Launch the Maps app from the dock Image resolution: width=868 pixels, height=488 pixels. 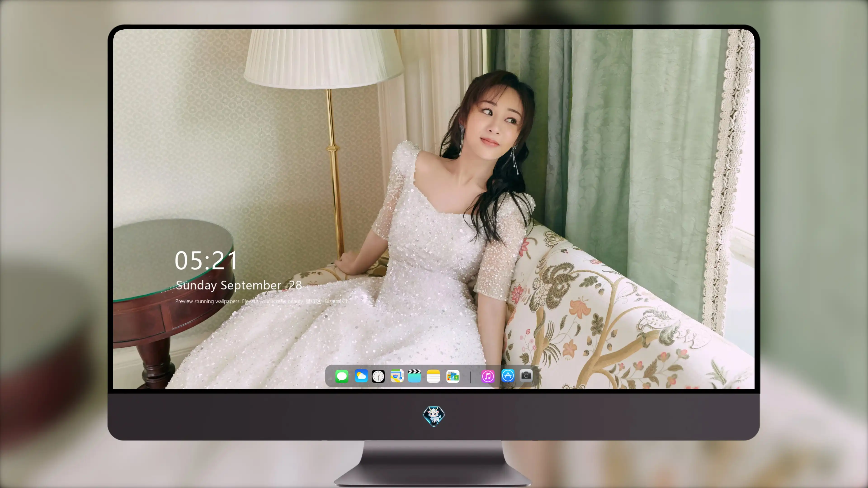(397, 376)
